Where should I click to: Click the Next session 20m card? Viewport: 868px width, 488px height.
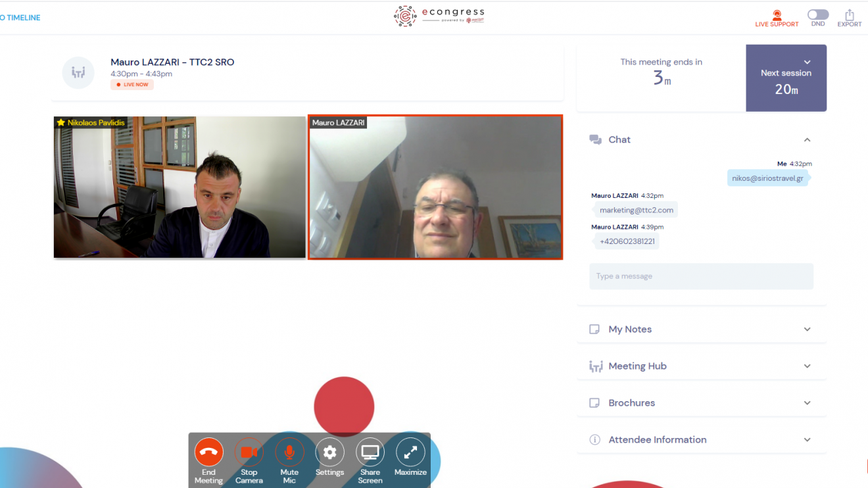tap(786, 78)
